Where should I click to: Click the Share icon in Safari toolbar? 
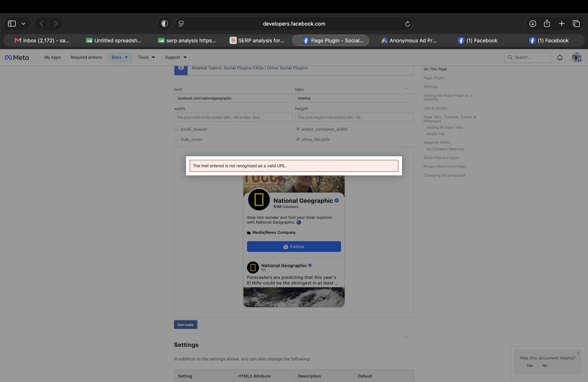coord(547,23)
